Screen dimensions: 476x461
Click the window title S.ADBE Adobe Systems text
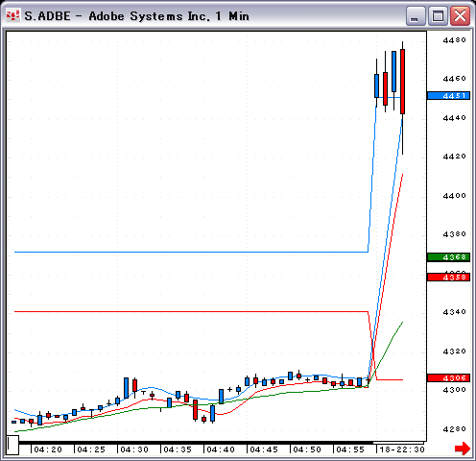tap(136, 16)
